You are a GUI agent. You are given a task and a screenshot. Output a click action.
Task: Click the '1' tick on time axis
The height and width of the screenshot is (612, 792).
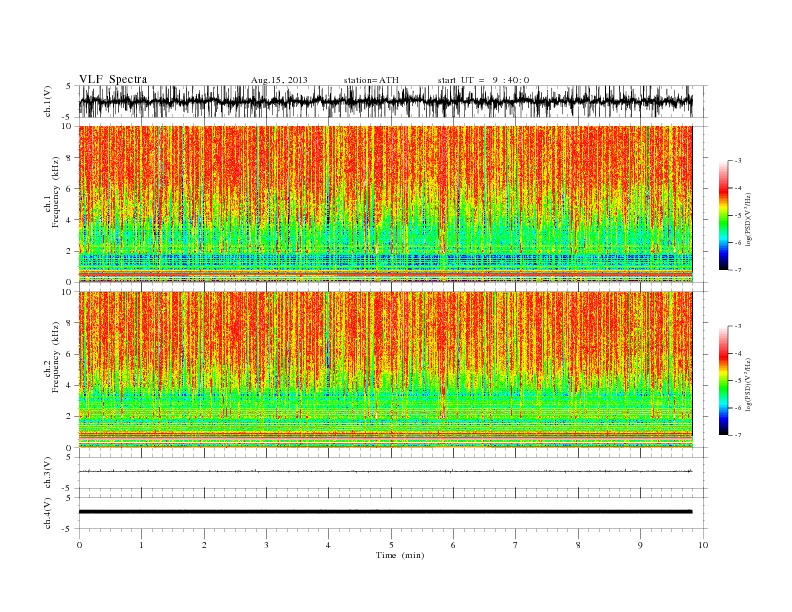point(141,545)
